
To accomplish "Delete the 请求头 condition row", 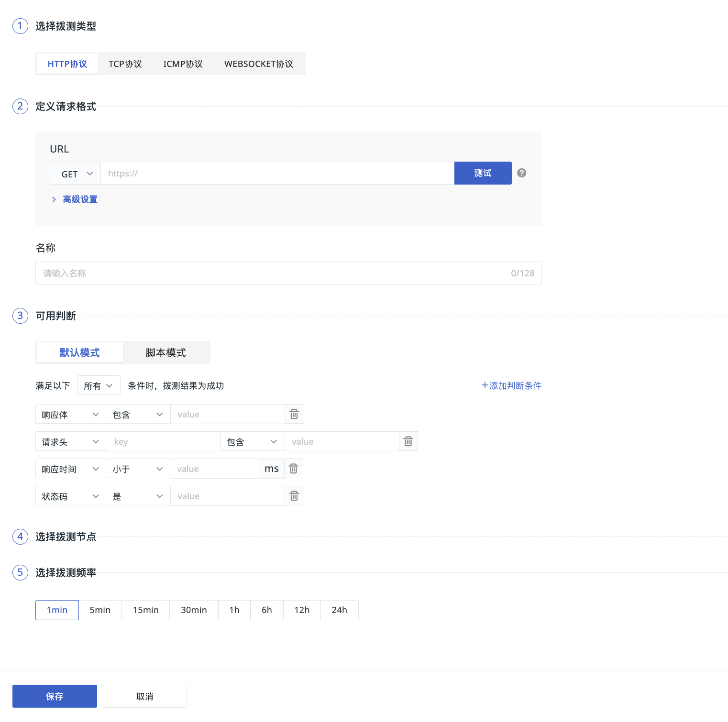I will click(x=408, y=441).
